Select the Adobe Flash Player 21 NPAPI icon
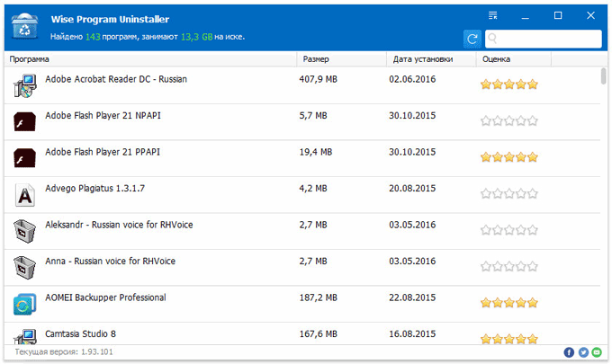The height and width of the screenshot is (364, 612). pyautogui.click(x=24, y=121)
